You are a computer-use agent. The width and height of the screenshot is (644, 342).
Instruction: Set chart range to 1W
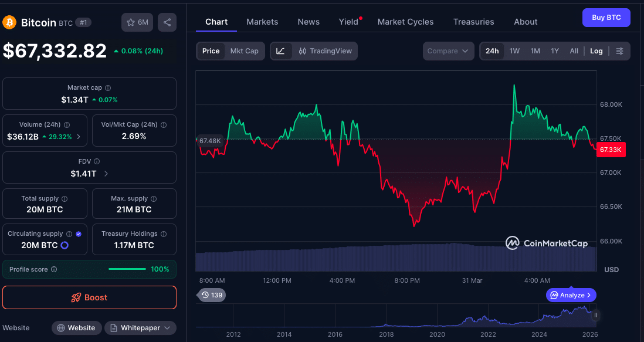(x=514, y=51)
